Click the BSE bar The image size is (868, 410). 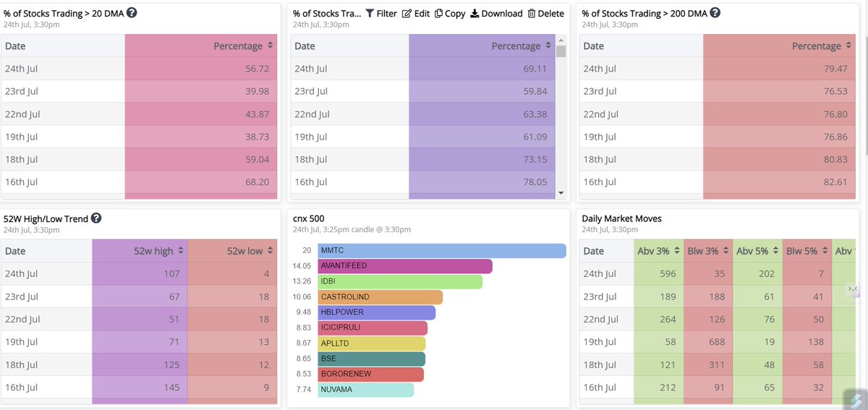coord(371,359)
